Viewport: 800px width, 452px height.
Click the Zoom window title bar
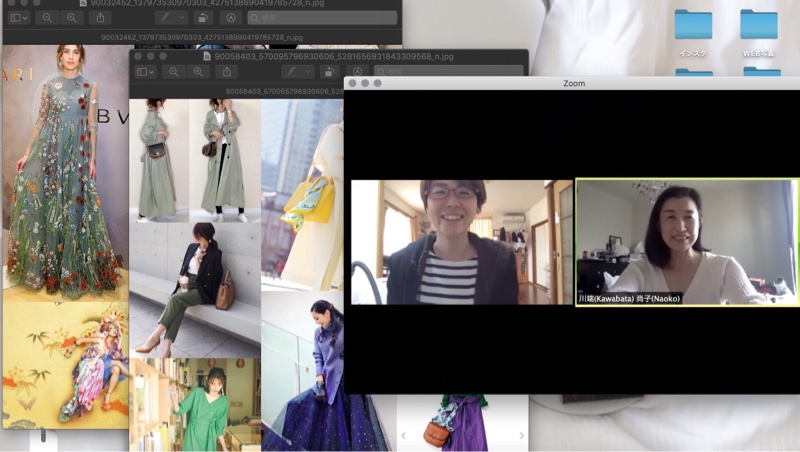click(574, 83)
